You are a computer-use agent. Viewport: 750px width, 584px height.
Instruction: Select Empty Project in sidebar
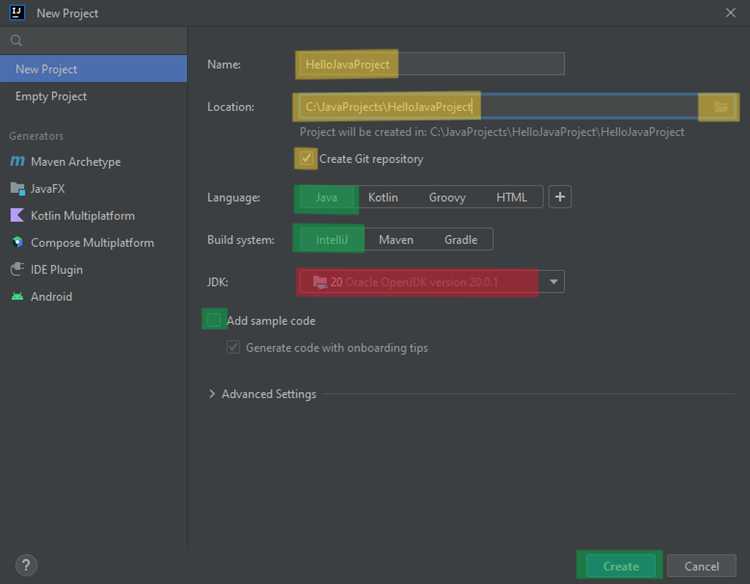(51, 97)
